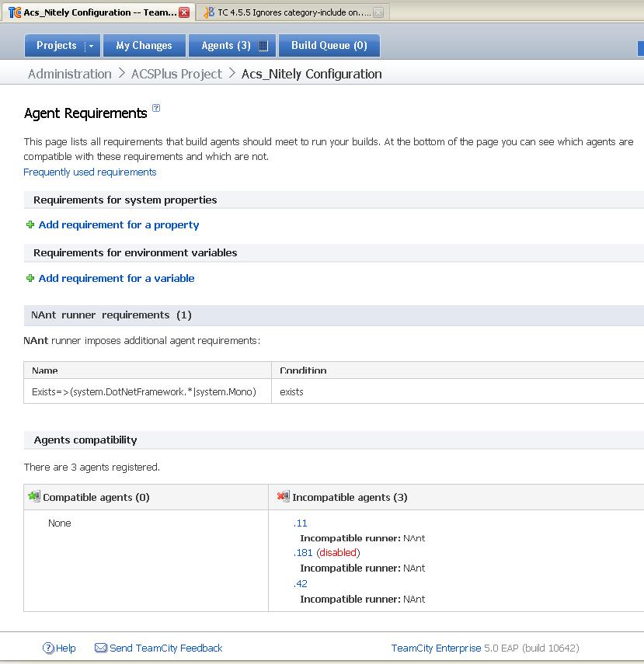This screenshot has height=664, width=644.
Task: Open agent .11 link
Action: coord(300,523)
